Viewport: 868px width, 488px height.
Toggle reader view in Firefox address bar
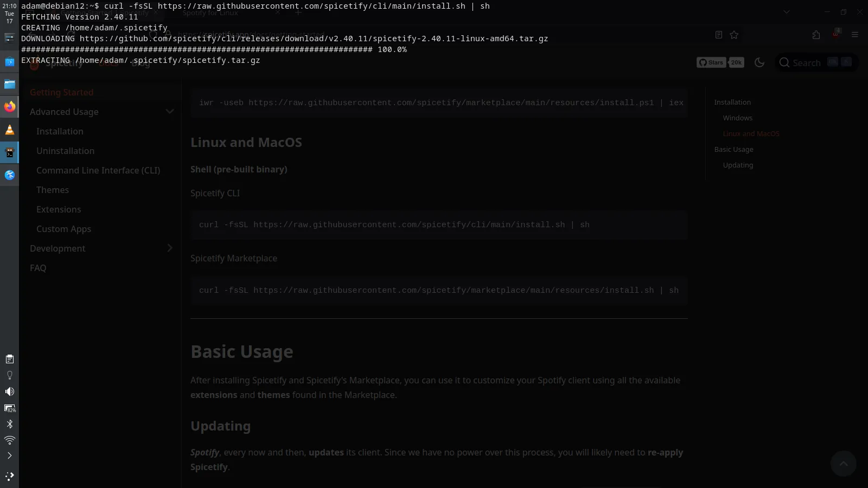(x=718, y=35)
